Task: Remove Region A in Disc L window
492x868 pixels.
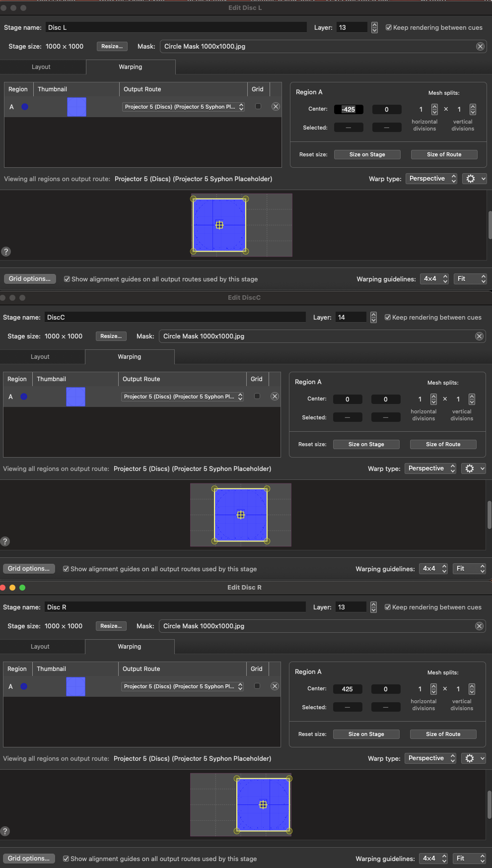Action: [276, 107]
